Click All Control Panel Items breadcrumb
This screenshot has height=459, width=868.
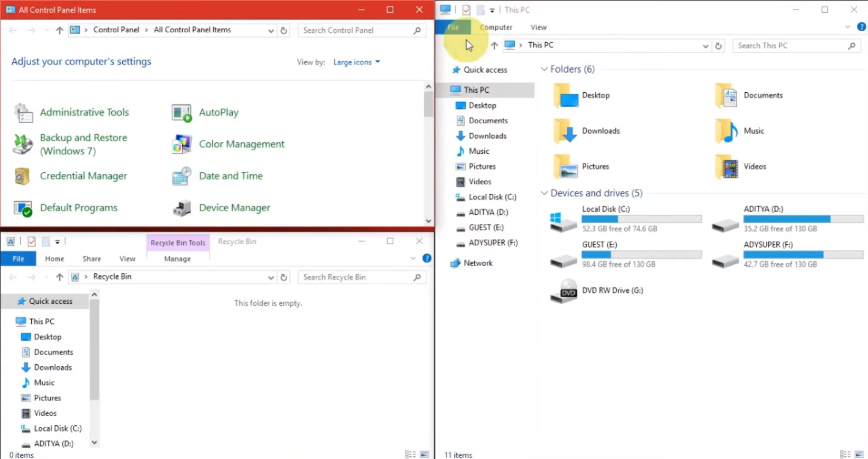tap(192, 30)
